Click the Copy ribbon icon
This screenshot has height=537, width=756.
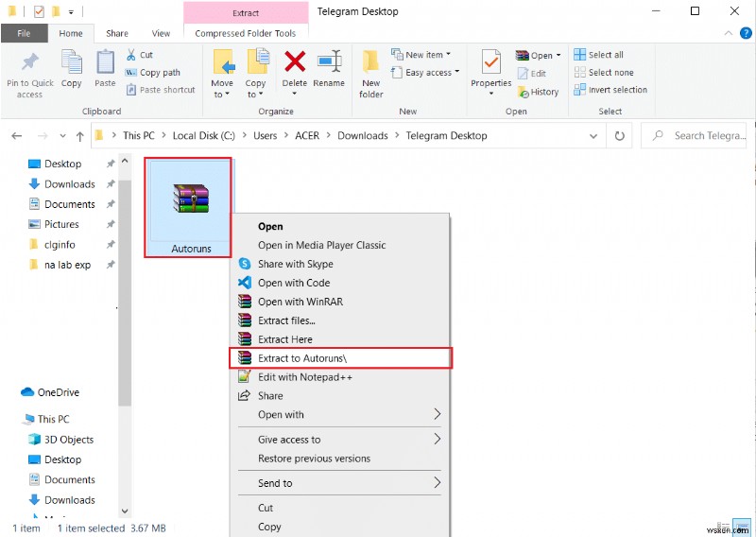tap(72, 62)
